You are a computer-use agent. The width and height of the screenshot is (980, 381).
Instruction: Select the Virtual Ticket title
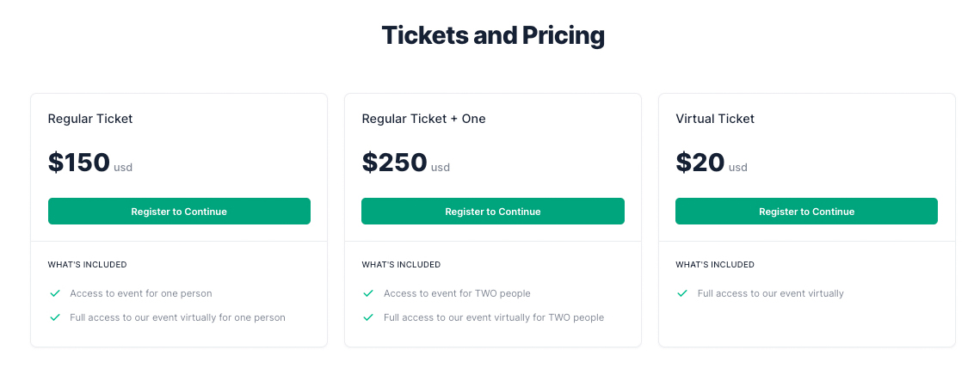[715, 119]
